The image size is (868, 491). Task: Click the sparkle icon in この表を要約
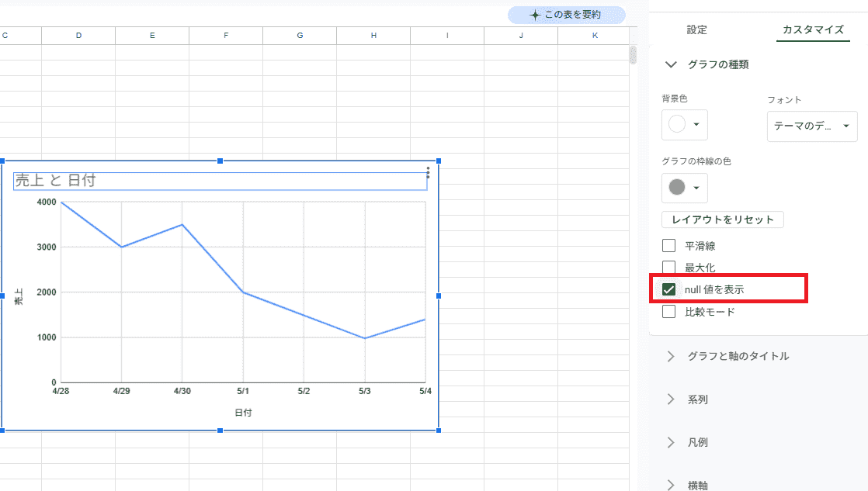coord(534,15)
